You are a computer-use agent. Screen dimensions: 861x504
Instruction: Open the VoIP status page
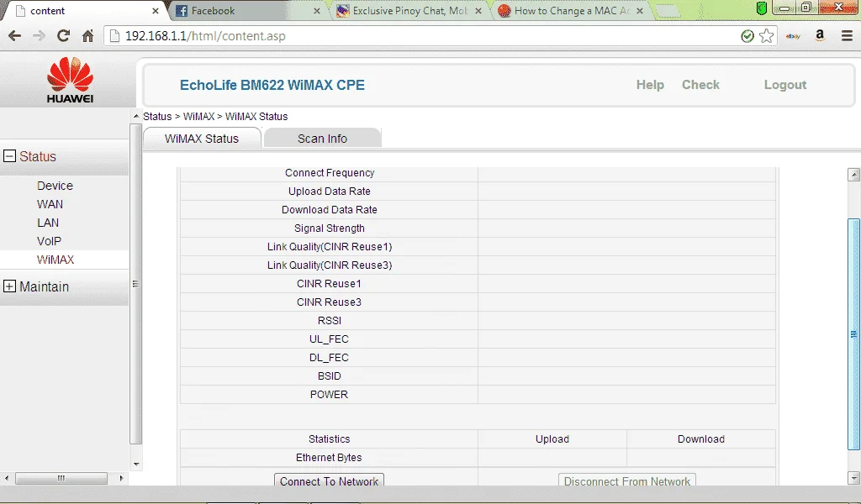click(49, 241)
